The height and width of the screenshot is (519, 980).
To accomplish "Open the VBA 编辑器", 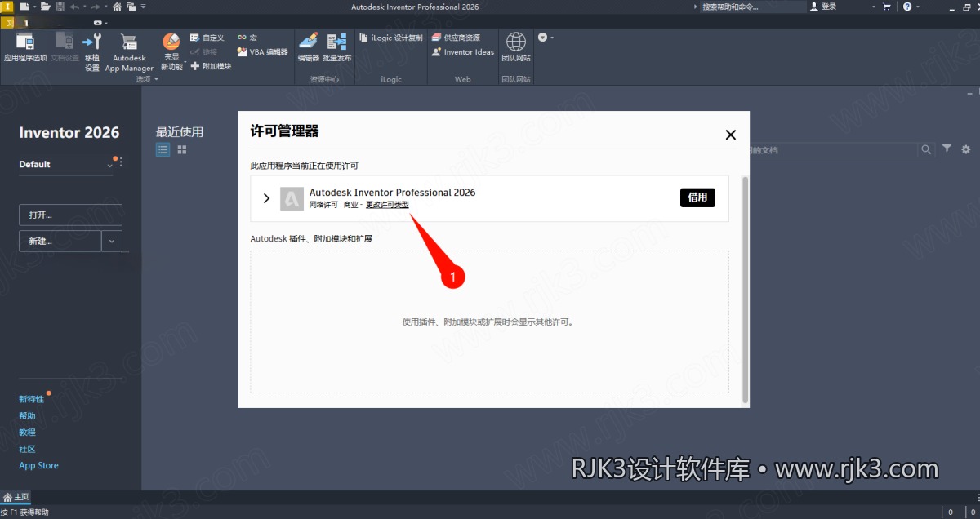I will (x=263, y=51).
